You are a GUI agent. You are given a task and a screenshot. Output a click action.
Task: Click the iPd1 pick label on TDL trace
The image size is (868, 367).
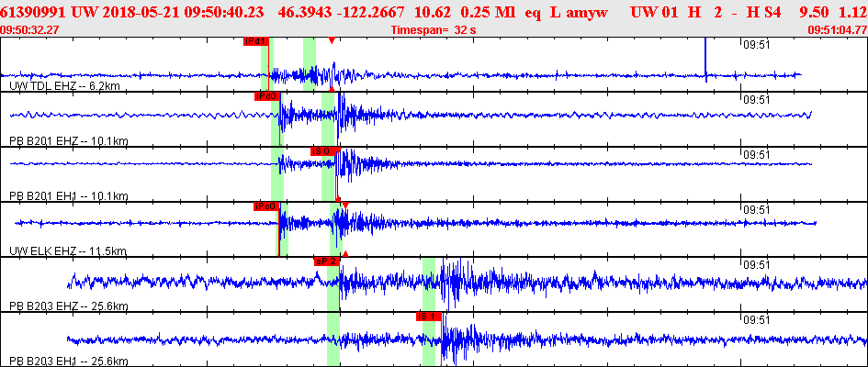coord(255,41)
